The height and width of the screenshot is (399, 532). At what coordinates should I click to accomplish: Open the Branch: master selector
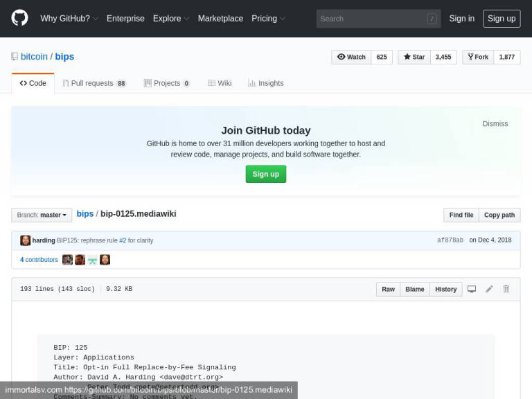click(42, 215)
